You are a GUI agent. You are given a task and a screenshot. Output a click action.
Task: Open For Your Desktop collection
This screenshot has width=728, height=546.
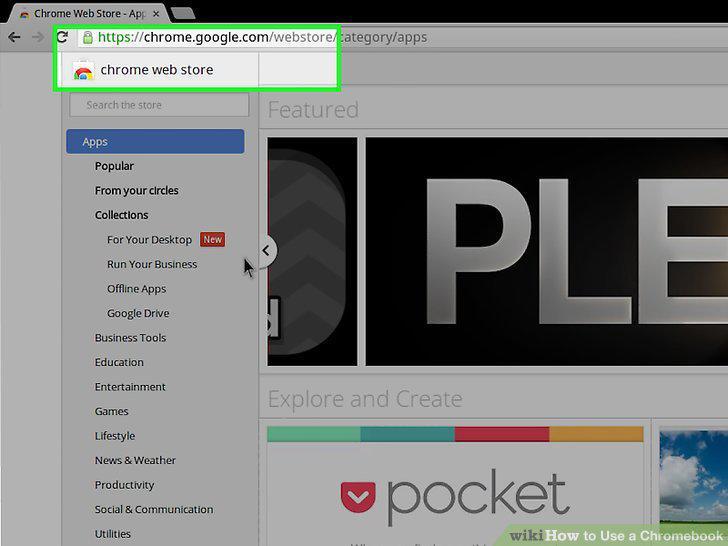coord(149,240)
